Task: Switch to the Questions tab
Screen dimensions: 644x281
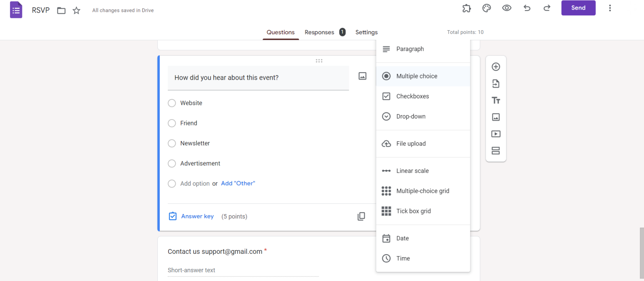Action: tap(280, 32)
